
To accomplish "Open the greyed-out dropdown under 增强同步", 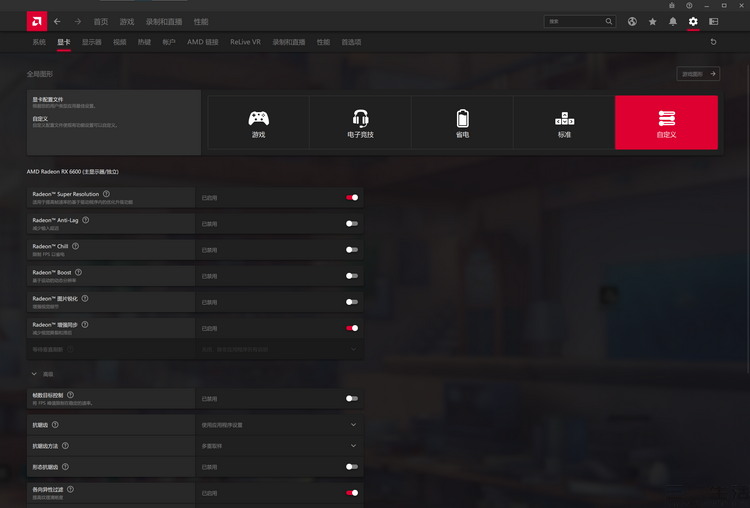I will click(x=279, y=349).
